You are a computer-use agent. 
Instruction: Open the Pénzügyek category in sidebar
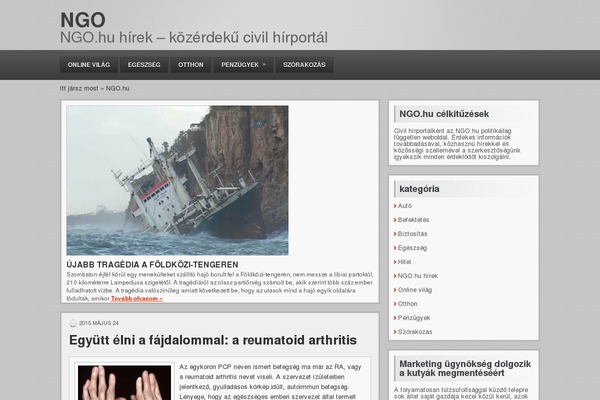[x=414, y=318]
